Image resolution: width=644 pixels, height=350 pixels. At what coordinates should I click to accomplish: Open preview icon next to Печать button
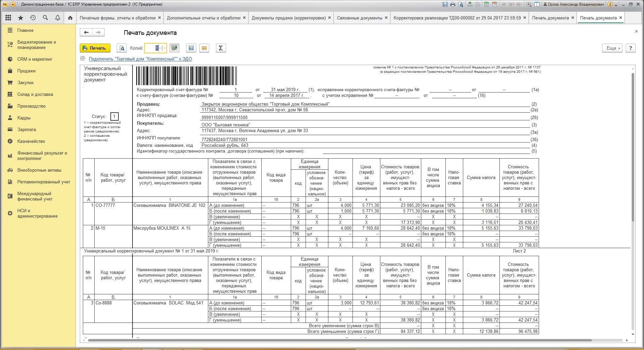coord(122,48)
